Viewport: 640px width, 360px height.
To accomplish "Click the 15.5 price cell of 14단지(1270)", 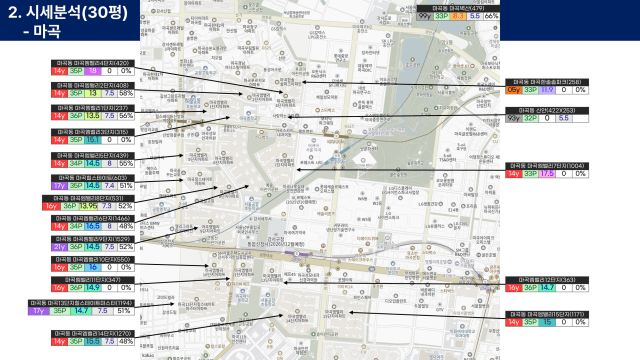I will click(x=93, y=341).
